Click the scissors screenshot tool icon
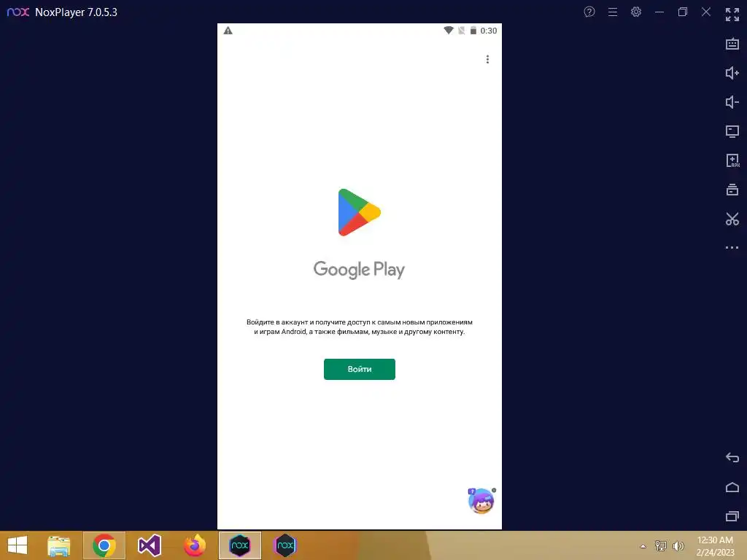This screenshot has height=560, width=747. 732,219
